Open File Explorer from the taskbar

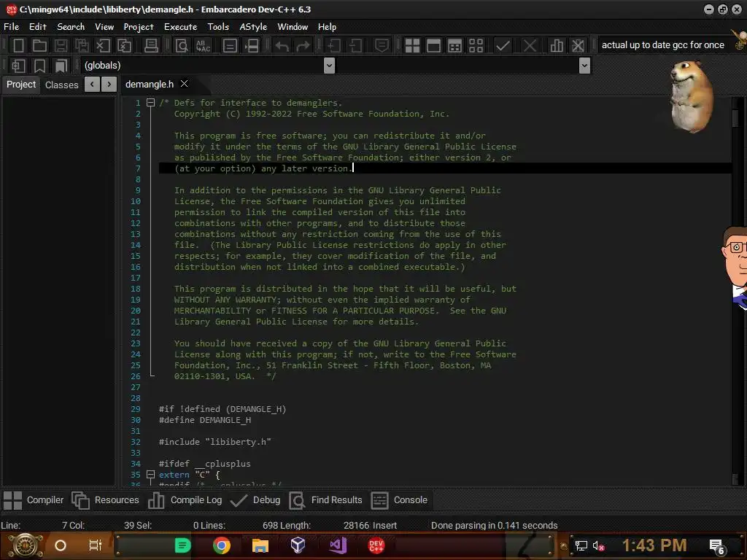260,545
